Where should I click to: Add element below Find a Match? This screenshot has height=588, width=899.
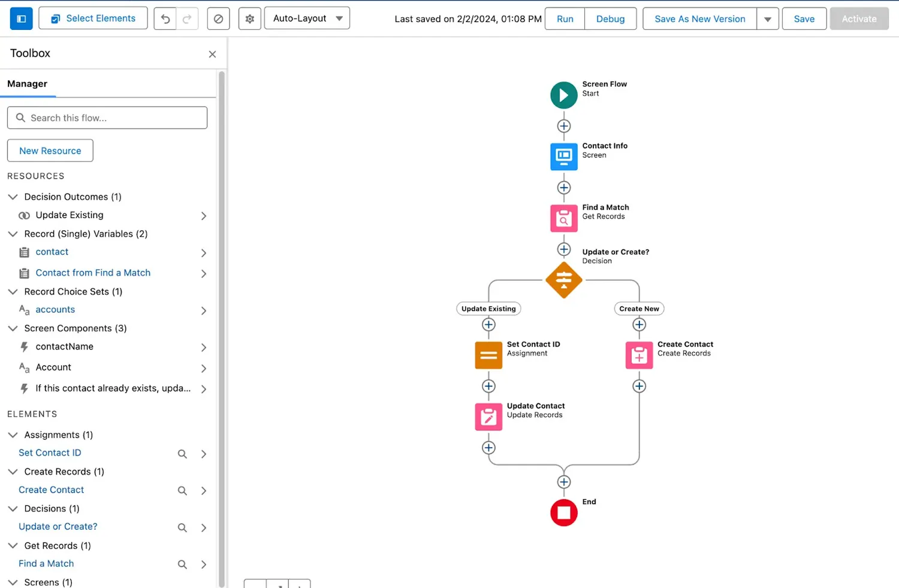click(x=563, y=249)
